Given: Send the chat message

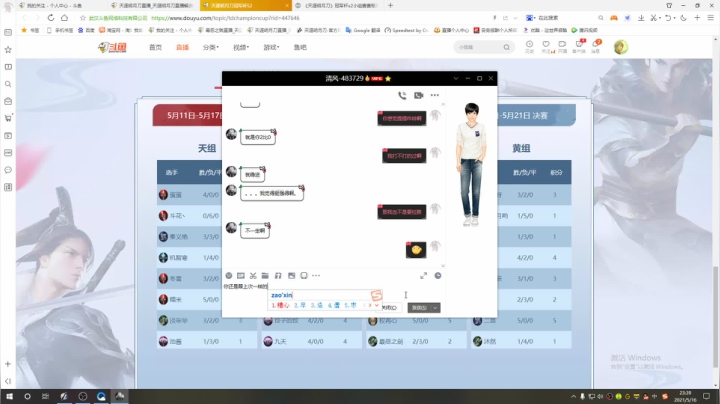Looking at the screenshot, I should pyautogui.click(x=419, y=308).
